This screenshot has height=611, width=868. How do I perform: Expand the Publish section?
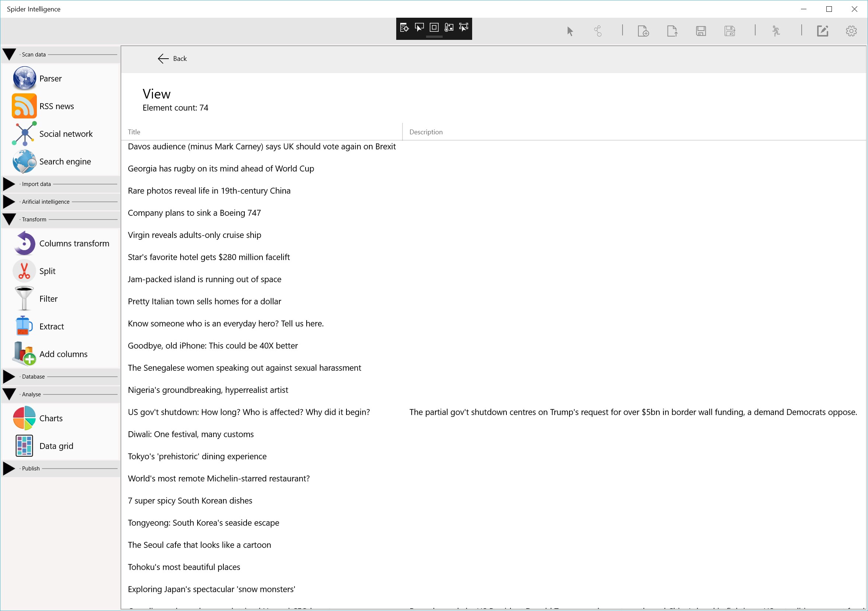click(x=10, y=468)
